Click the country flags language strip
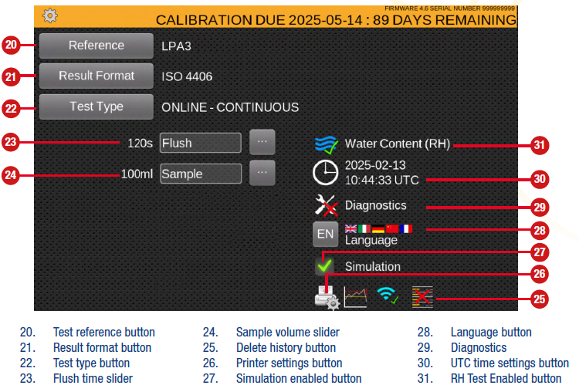The height and width of the screenshot is (392, 579). 378,228
